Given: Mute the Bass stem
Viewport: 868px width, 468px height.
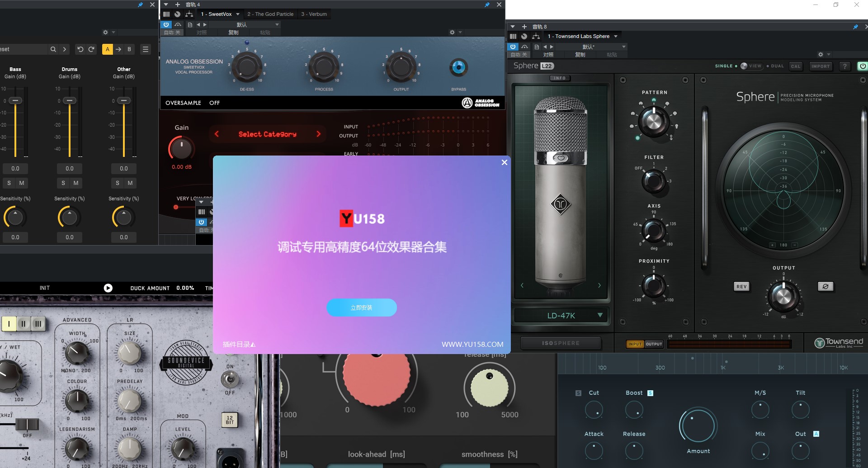Looking at the screenshot, I should 22,183.
